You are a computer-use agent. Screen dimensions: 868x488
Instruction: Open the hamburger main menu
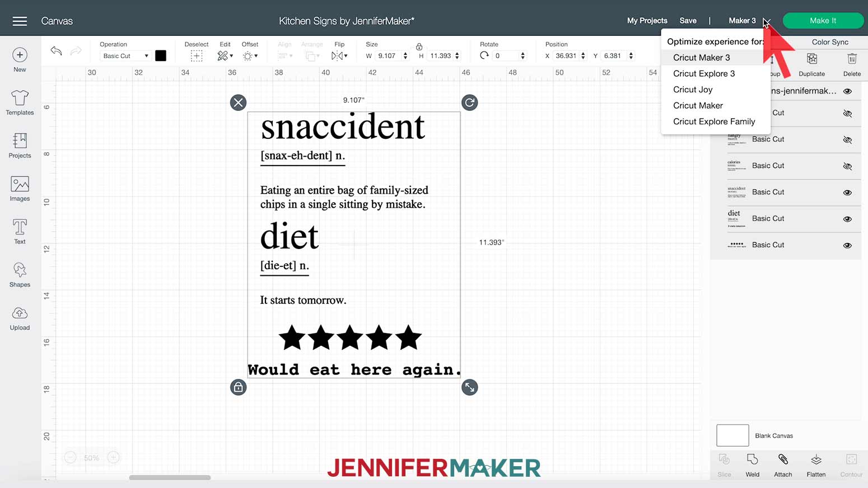pyautogui.click(x=20, y=21)
